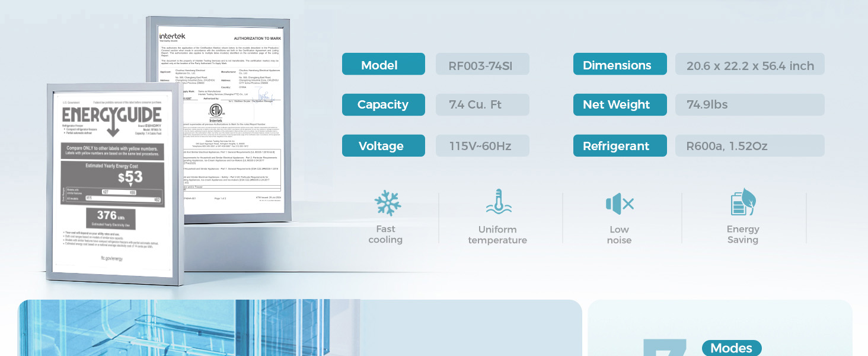Screen dimensions: 868x356
Task: Click the $53 estimated yearly energy cost
Action: pos(130,177)
